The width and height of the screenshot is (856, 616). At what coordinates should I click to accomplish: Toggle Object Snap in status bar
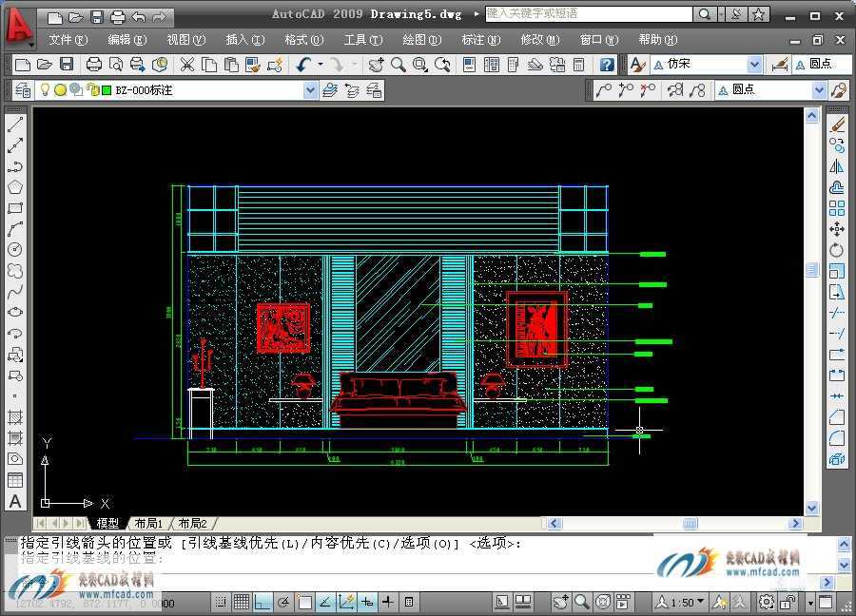(304, 602)
